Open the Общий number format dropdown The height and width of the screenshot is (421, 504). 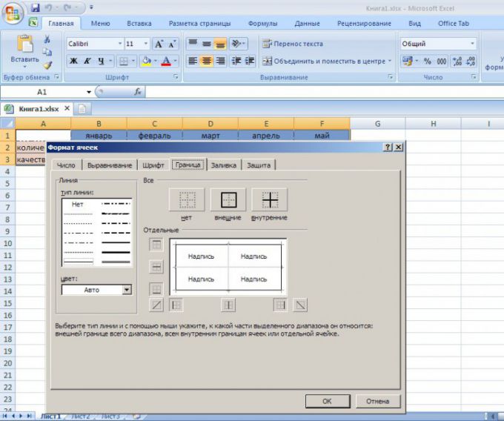point(472,44)
